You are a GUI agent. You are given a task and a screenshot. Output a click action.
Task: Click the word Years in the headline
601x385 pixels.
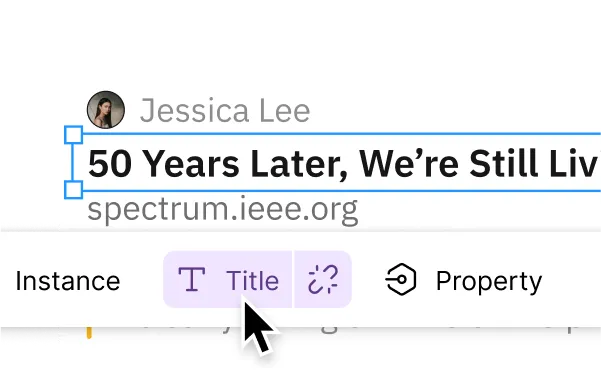point(192,164)
